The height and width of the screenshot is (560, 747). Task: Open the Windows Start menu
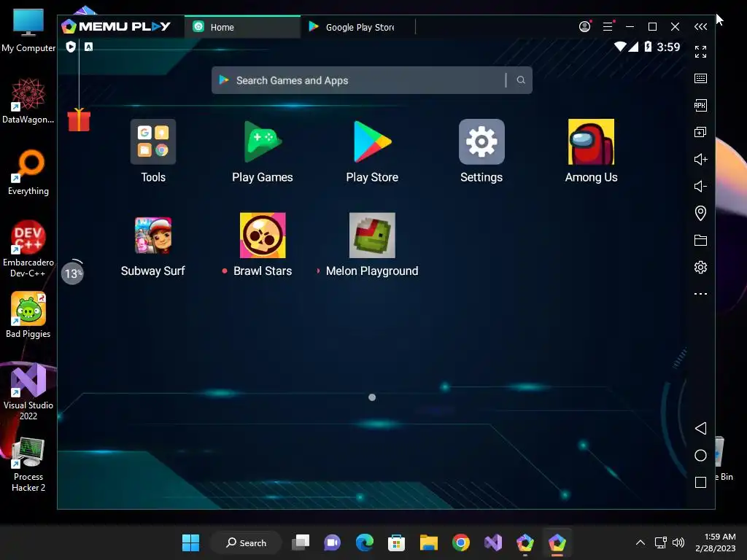pos(190,542)
